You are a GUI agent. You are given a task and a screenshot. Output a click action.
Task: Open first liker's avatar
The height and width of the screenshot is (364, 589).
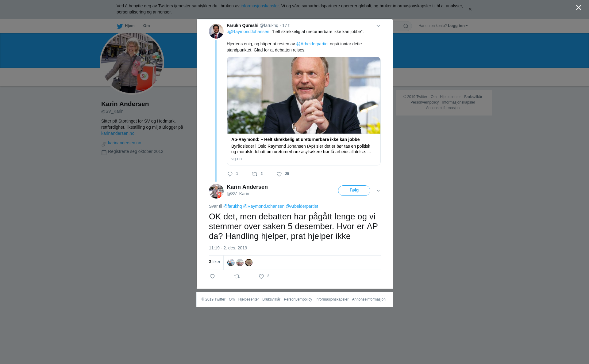[231, 263]
